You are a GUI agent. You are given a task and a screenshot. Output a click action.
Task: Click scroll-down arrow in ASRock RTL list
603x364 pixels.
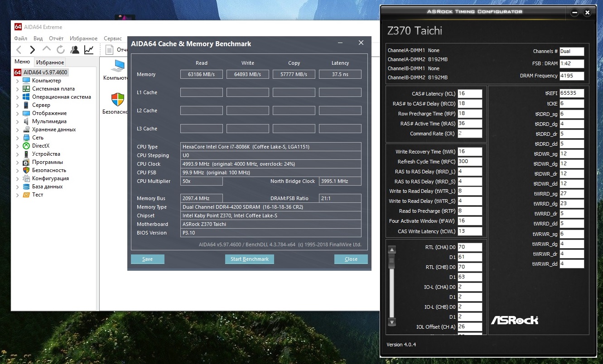tap(392, 322)
